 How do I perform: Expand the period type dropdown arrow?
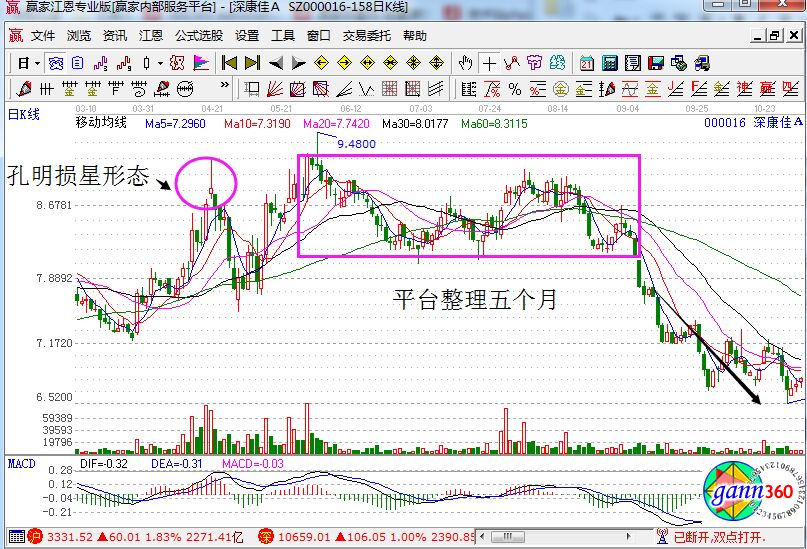[38, 63]
